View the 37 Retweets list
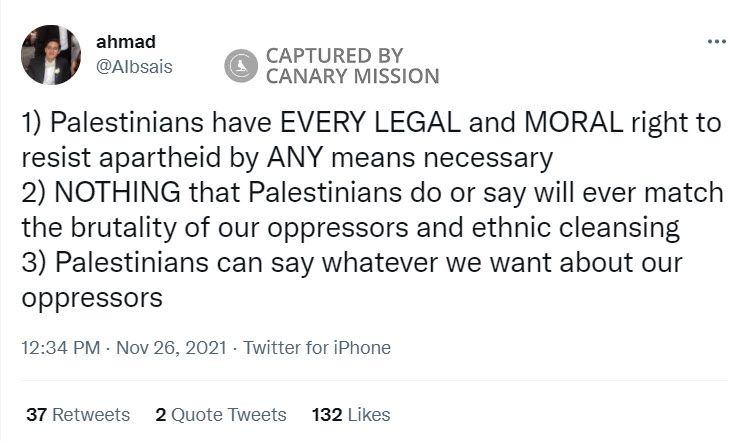This screenshot has height=441, width=748. pyautogui.click(x=78, y=414)
